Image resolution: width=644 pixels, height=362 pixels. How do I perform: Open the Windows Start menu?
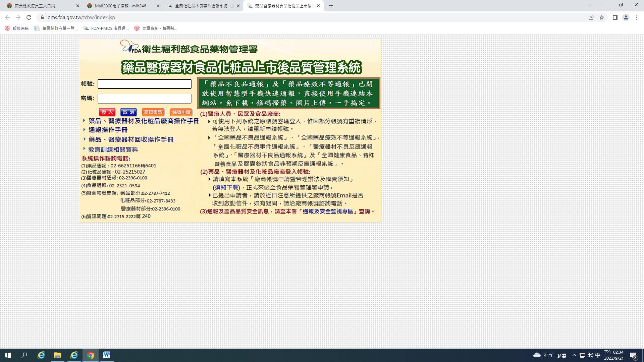pos(8,355)
